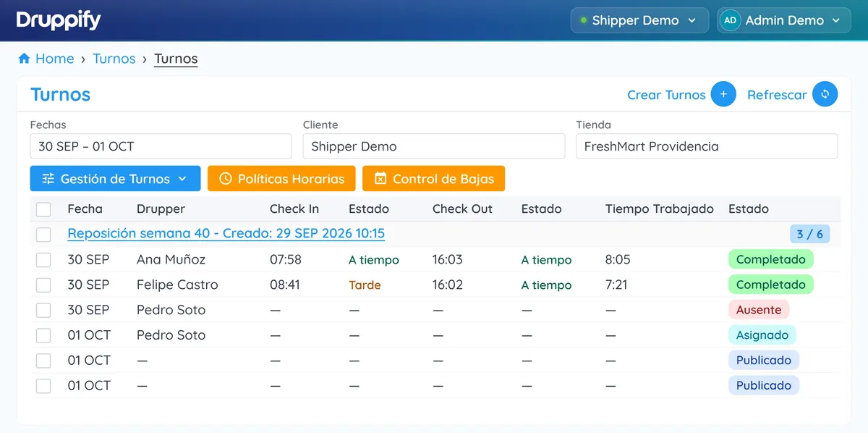Click the Crear Turnos text link

click(666, 95)
